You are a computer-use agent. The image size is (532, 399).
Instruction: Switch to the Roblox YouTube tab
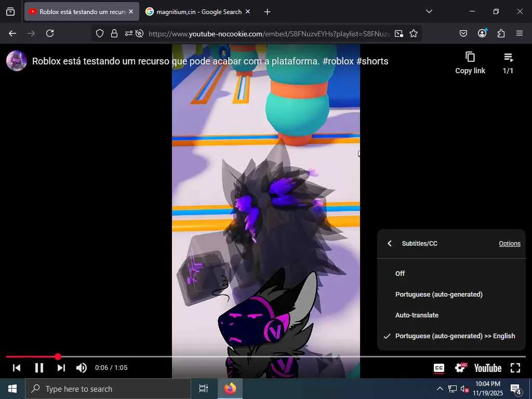82,11
